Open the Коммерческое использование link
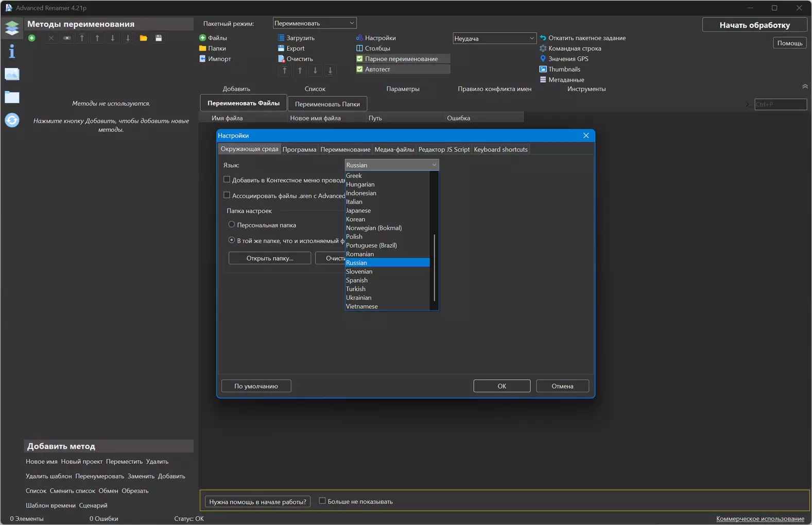This screenshot has height=525, width=812. [760, 519]
